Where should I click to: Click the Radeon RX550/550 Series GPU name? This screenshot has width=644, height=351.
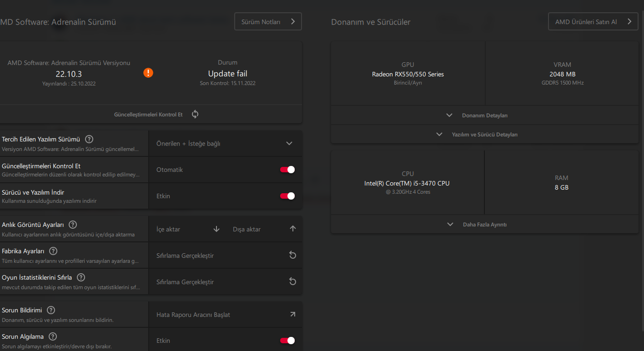408,74
